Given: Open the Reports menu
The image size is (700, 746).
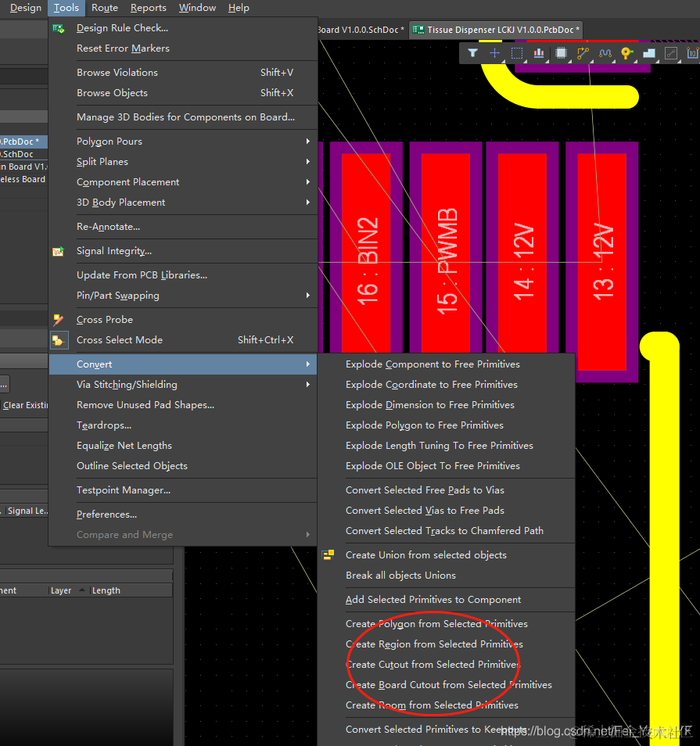Looking at the screenshot, I should (149, 8).
